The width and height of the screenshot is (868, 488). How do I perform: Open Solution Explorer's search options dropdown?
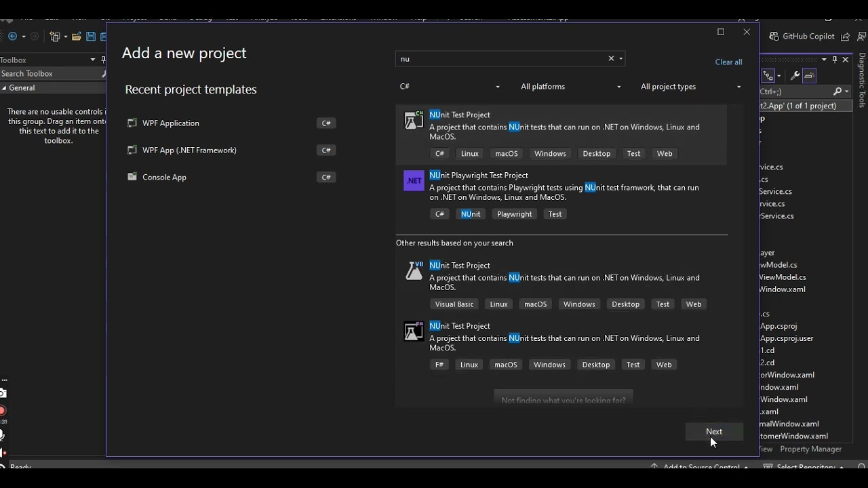pyautogui.click(x=847, y=91)
